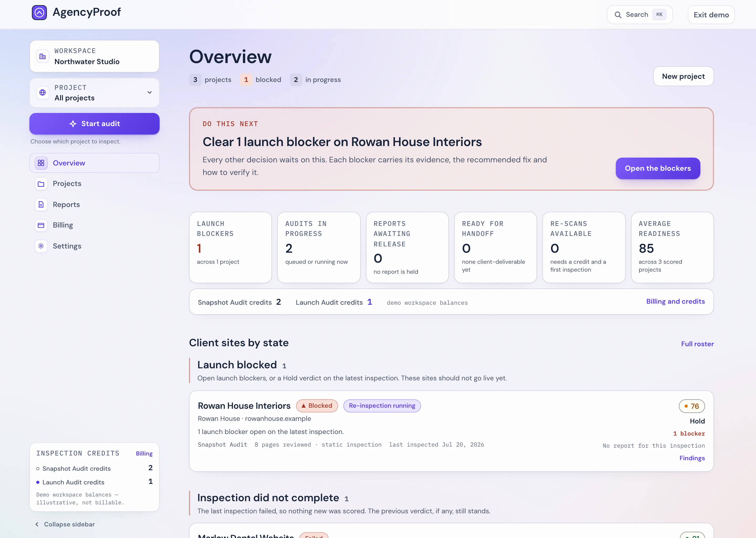Click the Projects folder icon
The width and height of the screenshot is (756, 538).
tap(41, 184)
